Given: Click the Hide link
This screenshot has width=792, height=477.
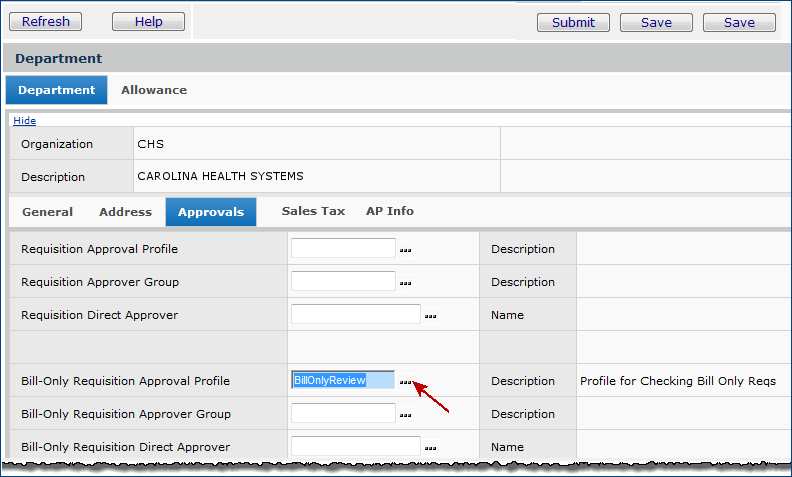Looking at the screenshot, I should [24, 121].
